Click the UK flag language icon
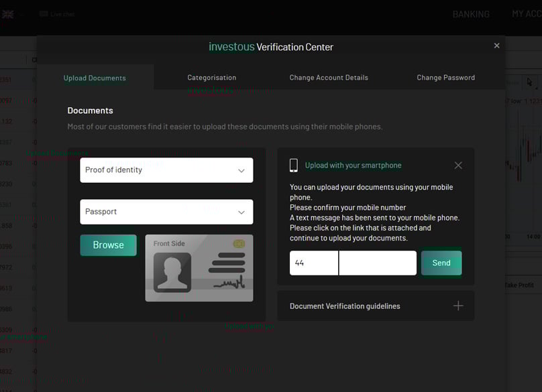 click(x=7, y=14)
